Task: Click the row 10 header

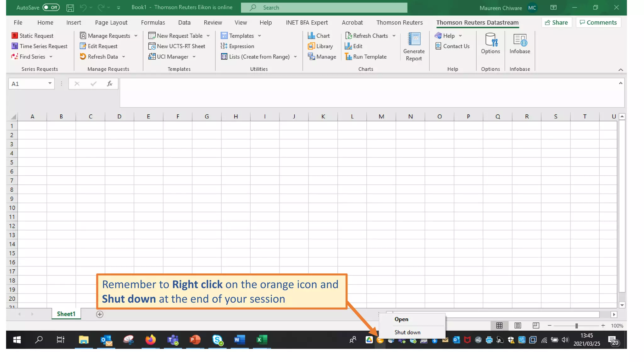Action: pos(12,208)
